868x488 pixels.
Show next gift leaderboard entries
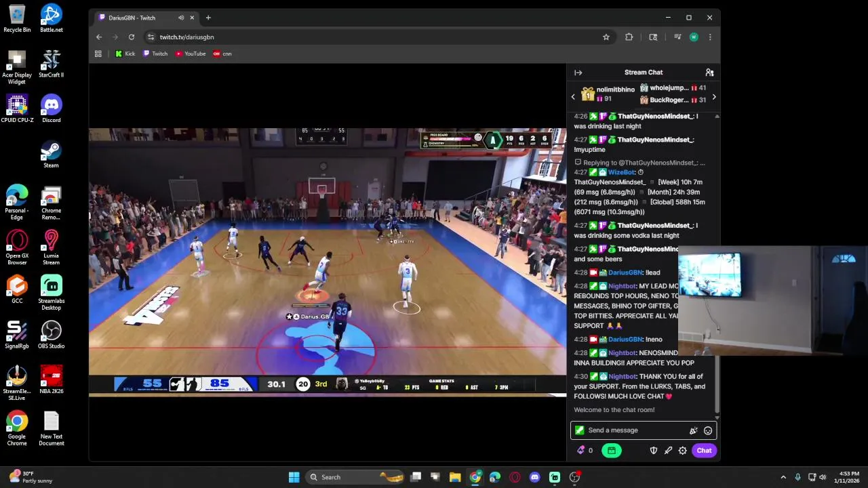713,97
